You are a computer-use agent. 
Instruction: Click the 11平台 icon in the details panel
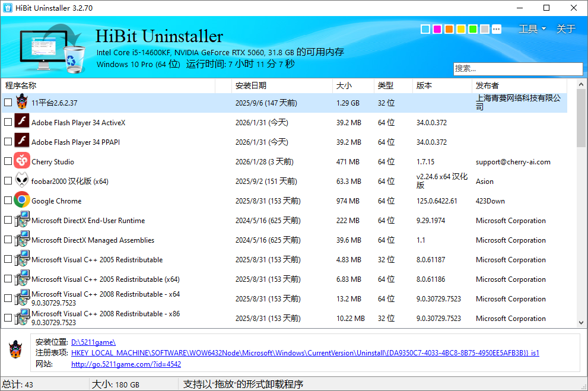(14, 351)
